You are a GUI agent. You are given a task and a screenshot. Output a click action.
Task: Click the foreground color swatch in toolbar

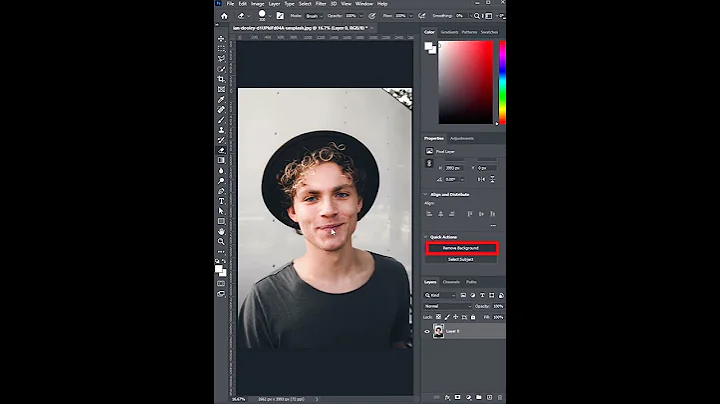219,269
